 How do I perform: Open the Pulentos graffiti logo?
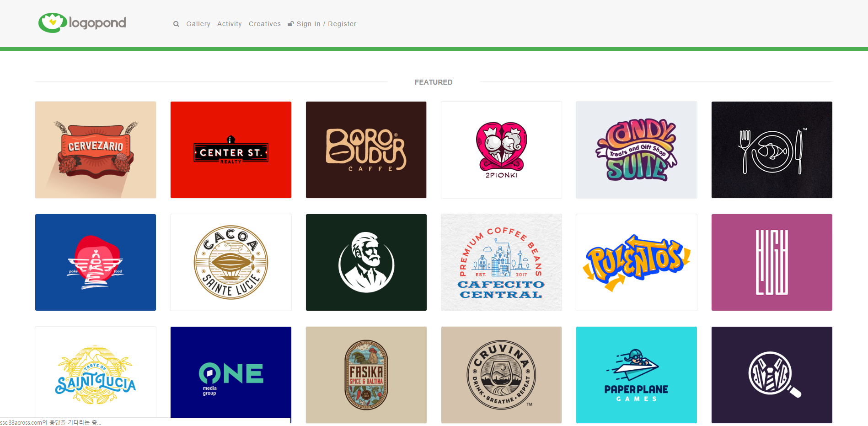tap(637, 262)
